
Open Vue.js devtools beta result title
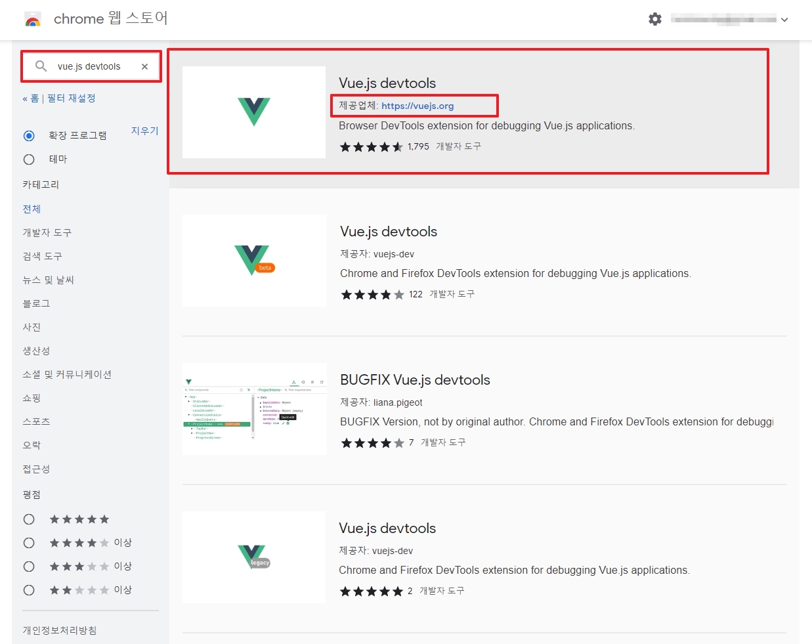point(389,232)
